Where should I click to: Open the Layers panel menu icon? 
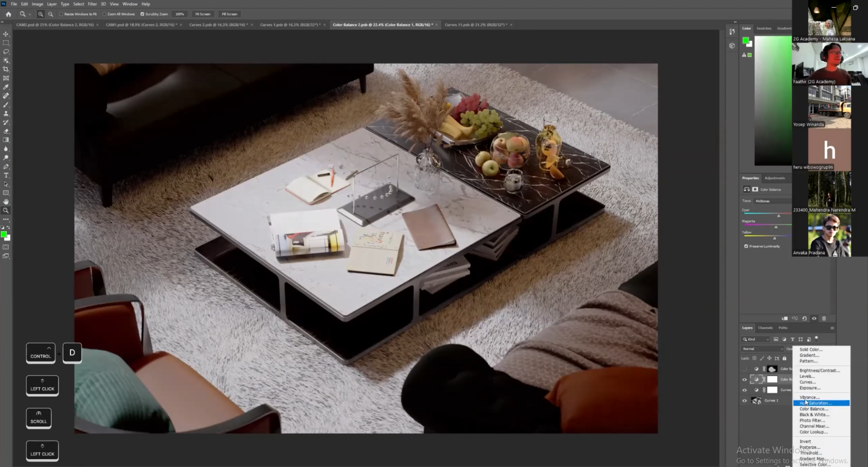[832, 328]
